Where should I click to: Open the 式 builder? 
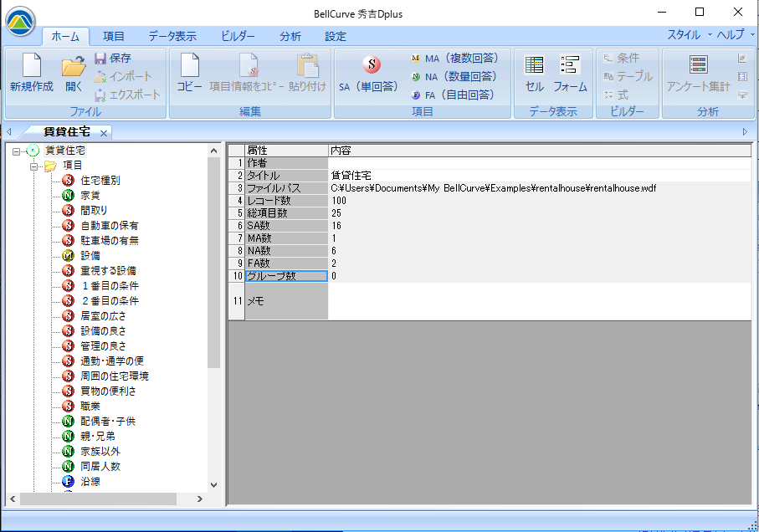point(616,95)
